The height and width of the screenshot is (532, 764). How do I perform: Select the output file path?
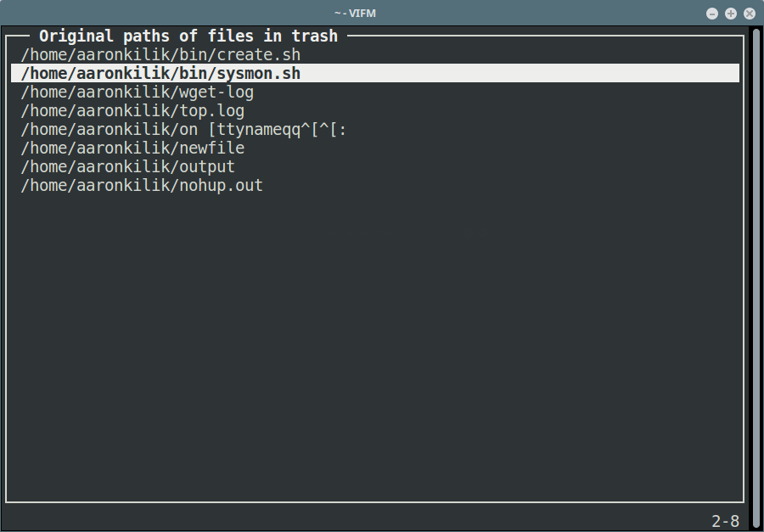tap(127, 166)
